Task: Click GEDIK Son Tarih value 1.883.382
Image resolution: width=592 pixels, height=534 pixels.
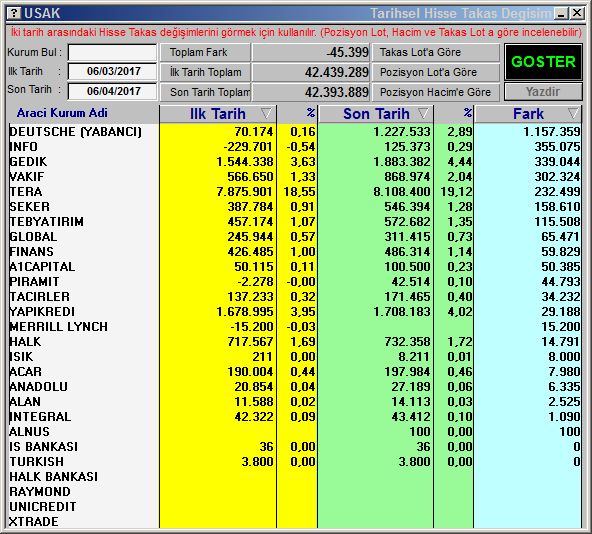Action: 402,162
